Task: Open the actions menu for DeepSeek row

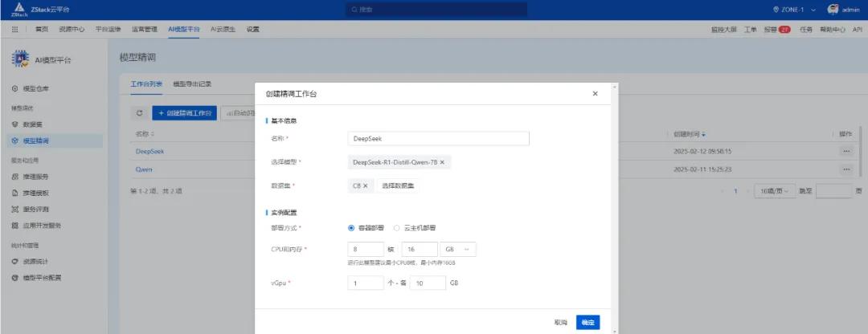Action: click(845, 151)
